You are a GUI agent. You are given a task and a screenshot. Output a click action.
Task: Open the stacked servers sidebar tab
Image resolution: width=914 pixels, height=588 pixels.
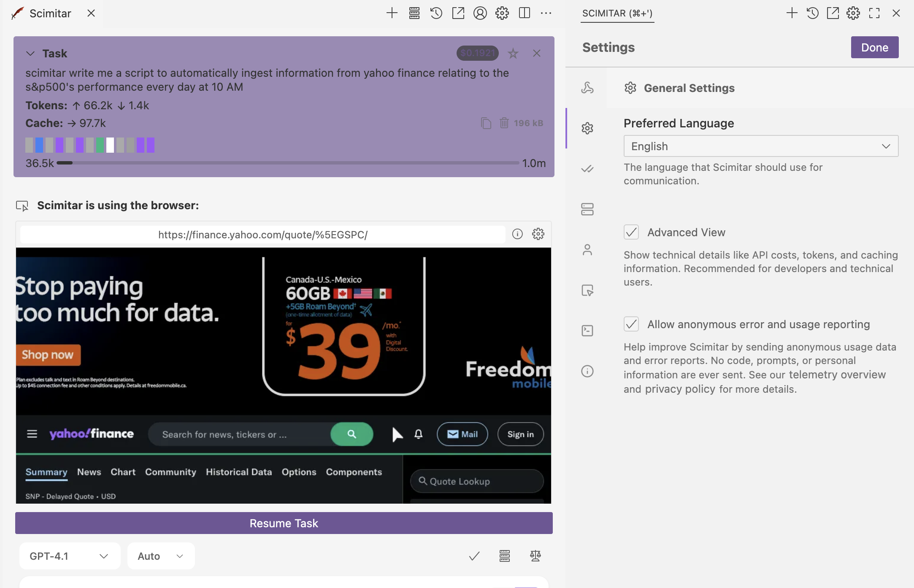tap(587, 209)
